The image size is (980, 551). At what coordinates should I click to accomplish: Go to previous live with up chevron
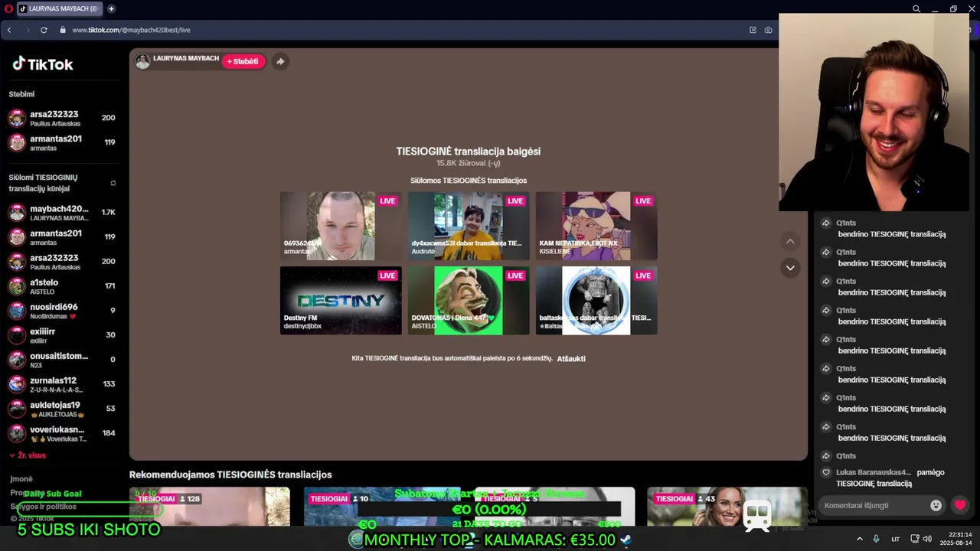click(x=790, y=242)
